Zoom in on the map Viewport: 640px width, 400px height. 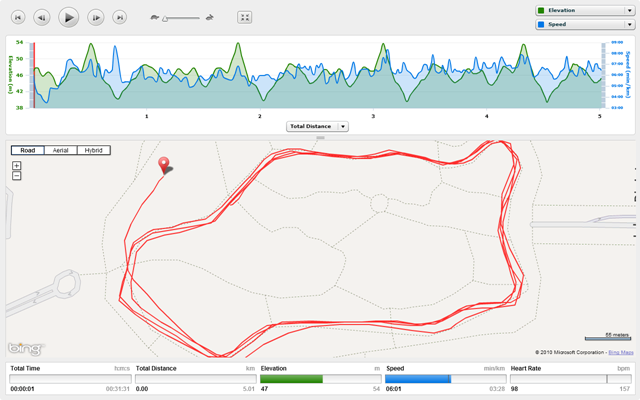pos(16,165)
